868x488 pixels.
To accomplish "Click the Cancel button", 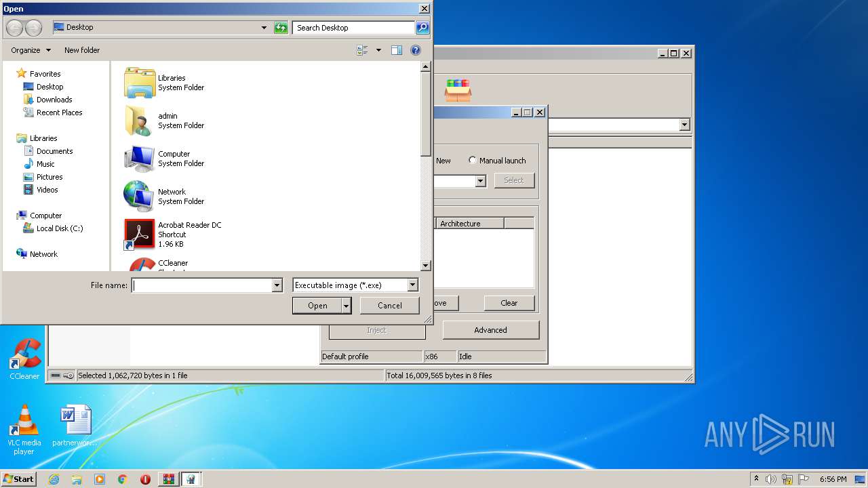I will tap(389, 306).
